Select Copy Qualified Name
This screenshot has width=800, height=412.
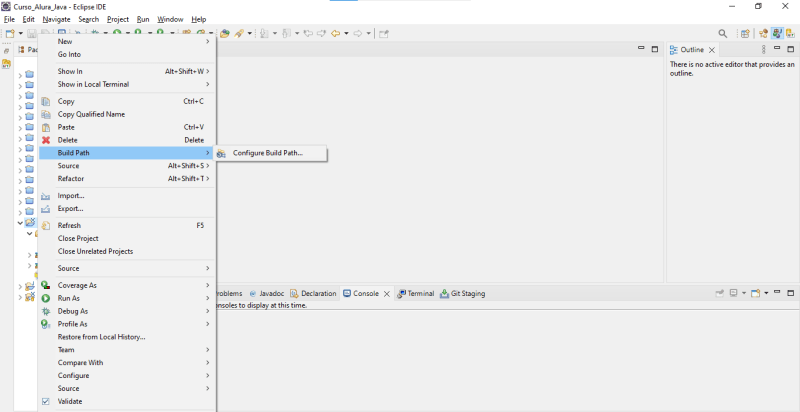[128, 114]
